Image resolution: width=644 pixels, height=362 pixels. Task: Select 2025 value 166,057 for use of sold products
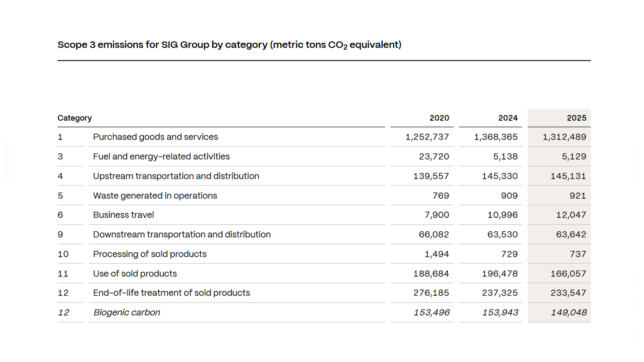568,274
